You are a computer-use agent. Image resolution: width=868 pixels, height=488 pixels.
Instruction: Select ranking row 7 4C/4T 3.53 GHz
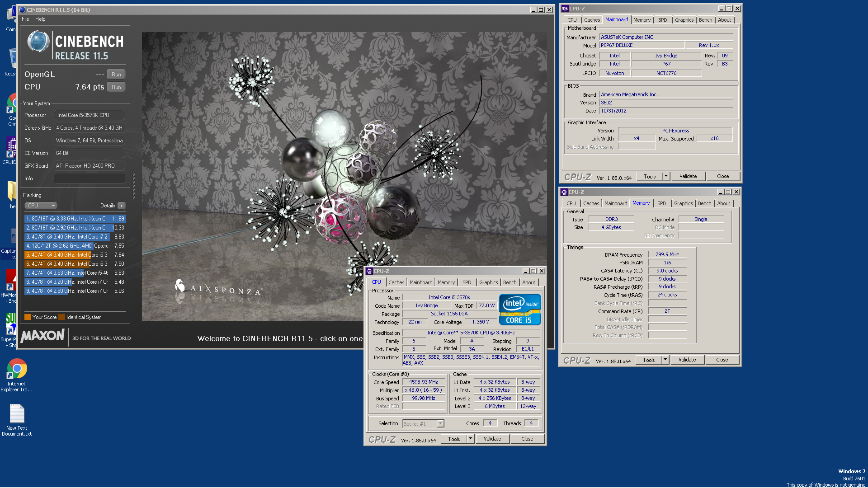(x=75, y=273)
